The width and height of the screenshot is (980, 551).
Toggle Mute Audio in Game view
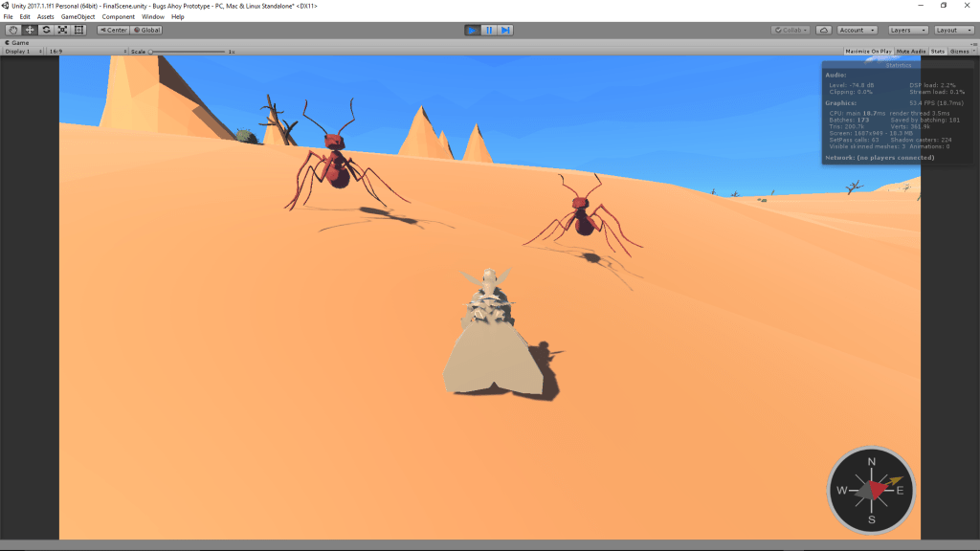(911, 51)
